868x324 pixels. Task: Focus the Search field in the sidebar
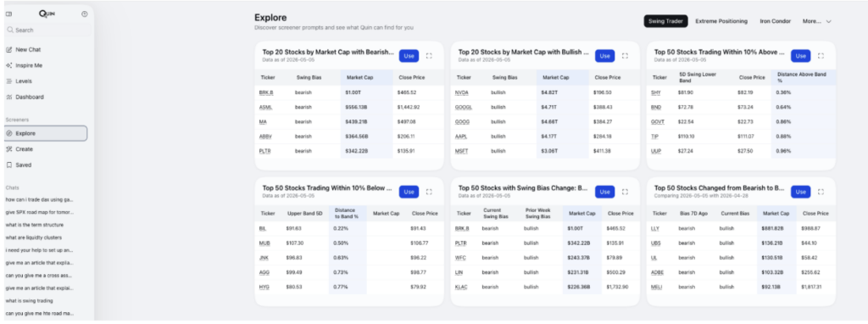tap(47, 30)
